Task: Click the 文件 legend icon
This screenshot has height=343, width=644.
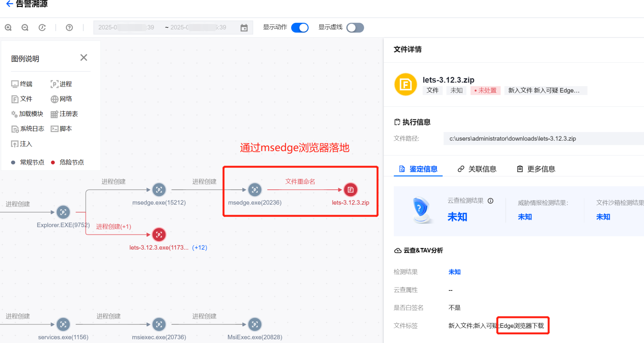Action: (15, 99)
